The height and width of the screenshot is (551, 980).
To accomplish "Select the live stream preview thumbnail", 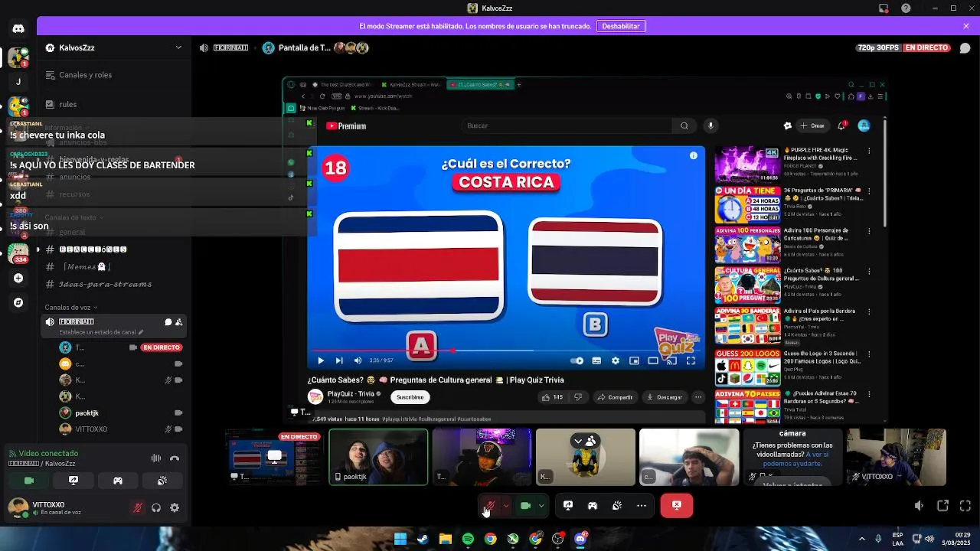I will coord(273,457).
